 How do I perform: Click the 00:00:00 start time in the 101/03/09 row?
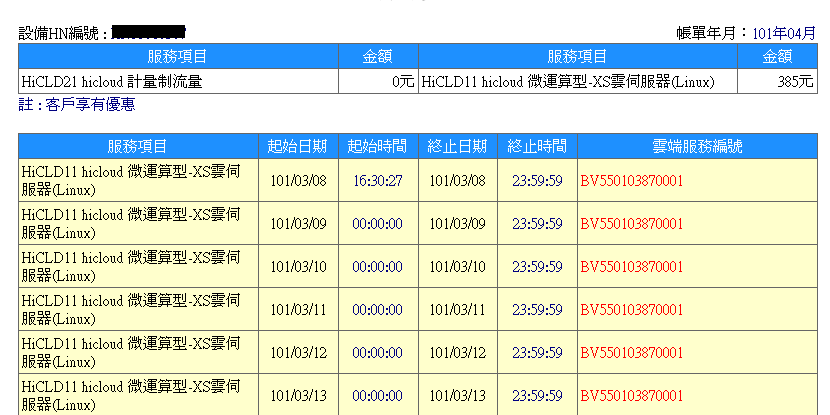378,223
